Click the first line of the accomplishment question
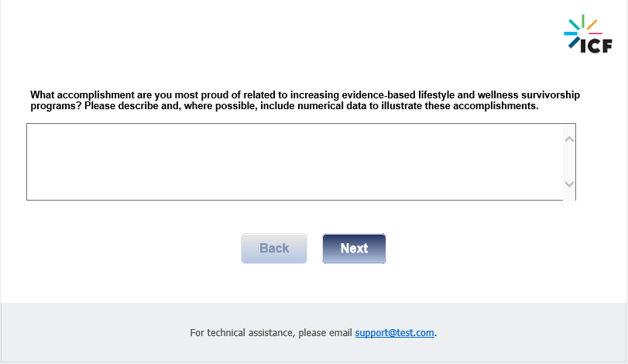The image size is (628, 364). 305,94
